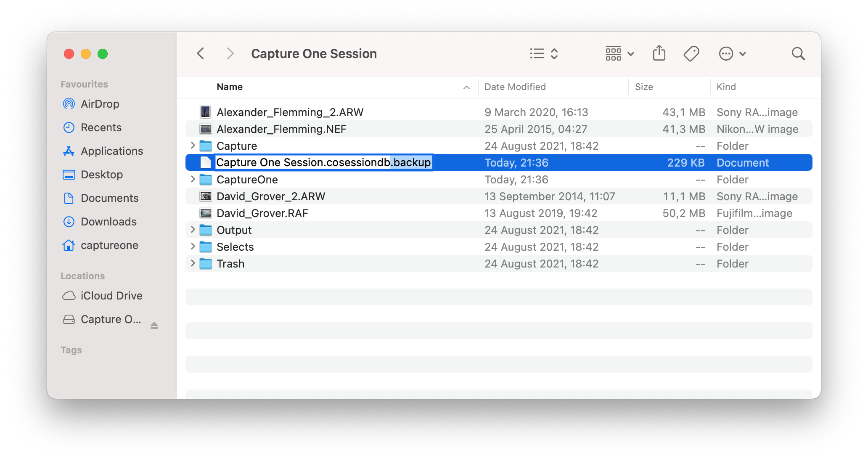Open the More actions ellipsis menu
The height and width of the screenshot is (461, 868).
click(732, 53)
